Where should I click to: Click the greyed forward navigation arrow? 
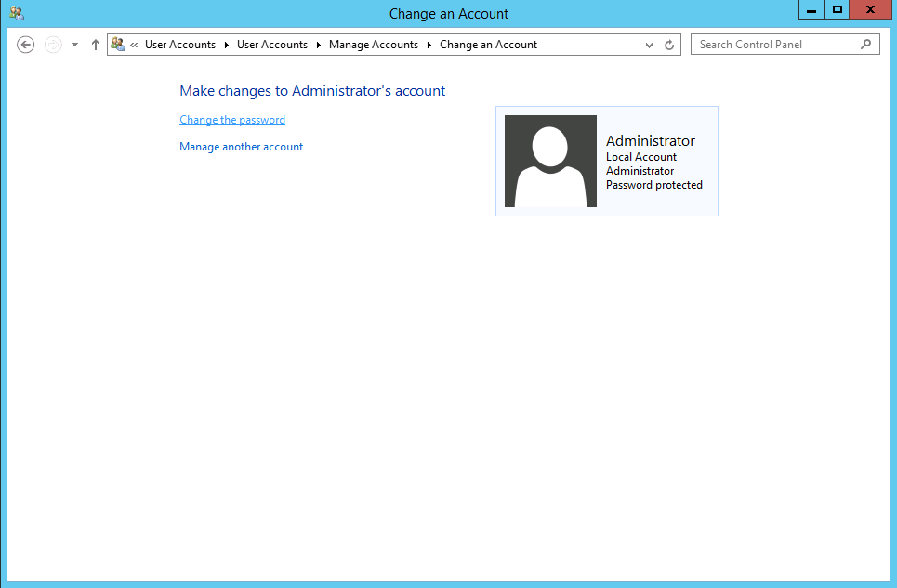coord(53,45)
